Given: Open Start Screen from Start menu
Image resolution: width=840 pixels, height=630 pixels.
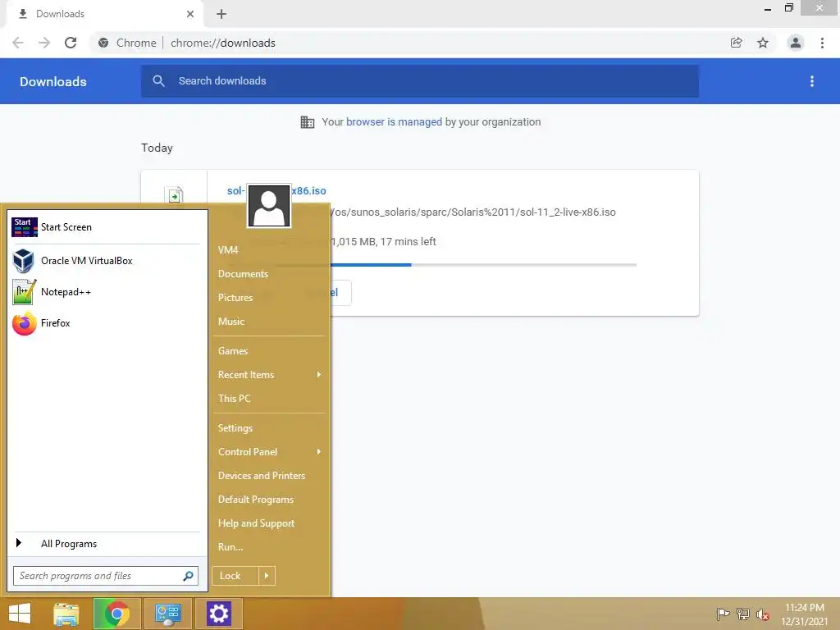Looking at the screenshot, I should click(106, 227).
